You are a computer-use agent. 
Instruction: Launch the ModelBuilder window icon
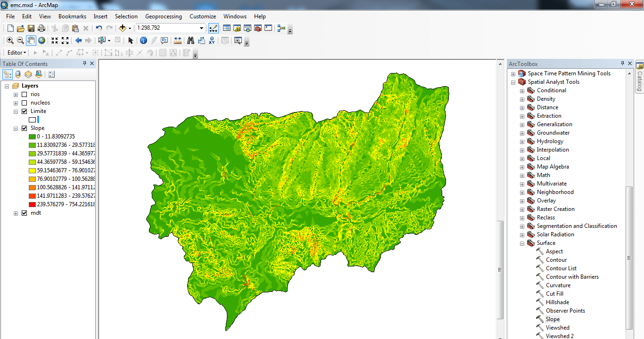click(281, 28)
